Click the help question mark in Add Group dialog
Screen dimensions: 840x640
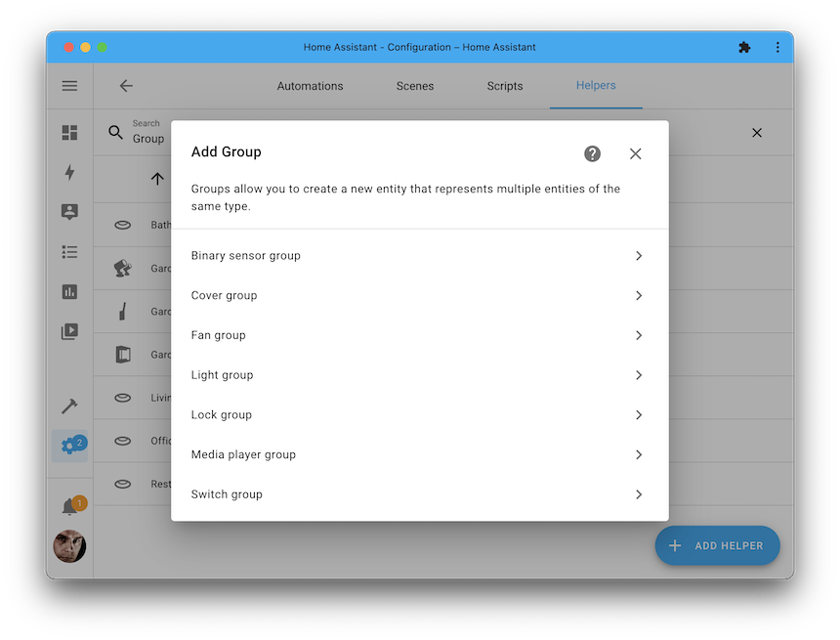pyautogui.click(x=592, y=153)
